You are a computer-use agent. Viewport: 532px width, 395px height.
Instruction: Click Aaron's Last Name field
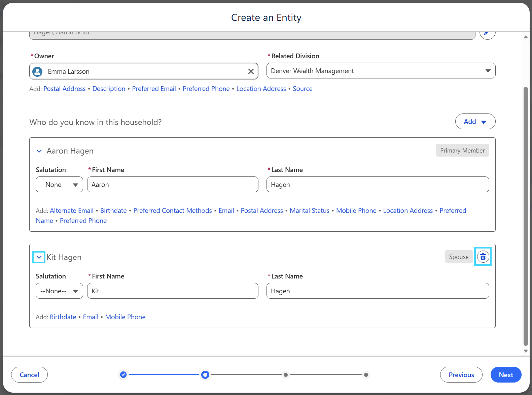(378, 185)
